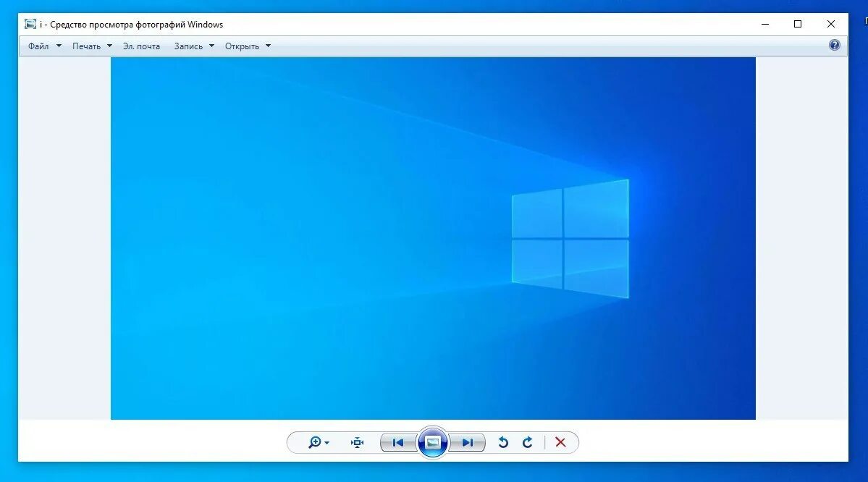
Task: Expand the Открыть dropdown arrow
Action: [268, 46]
